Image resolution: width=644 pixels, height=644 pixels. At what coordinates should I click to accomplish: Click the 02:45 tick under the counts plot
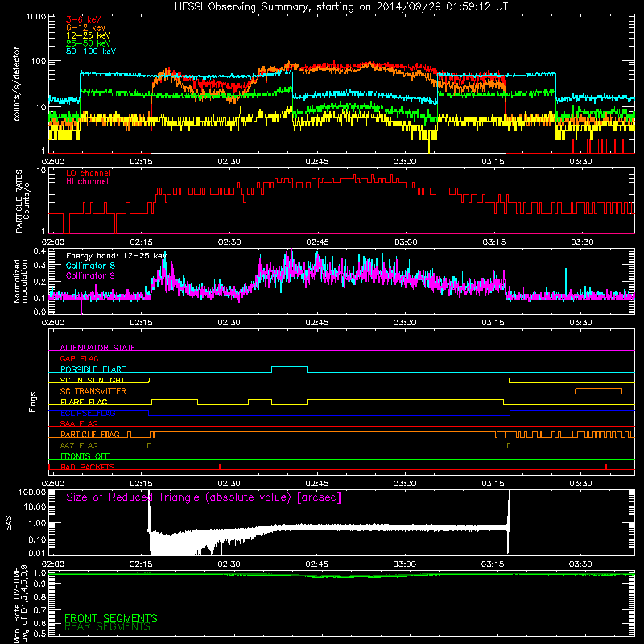click(317, 162)
